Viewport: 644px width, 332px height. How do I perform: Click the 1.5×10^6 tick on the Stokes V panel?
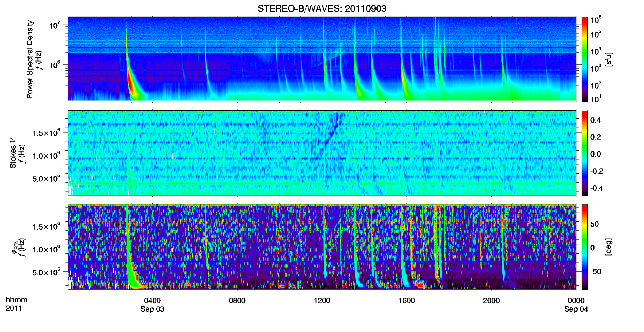[x=46, y=133]
